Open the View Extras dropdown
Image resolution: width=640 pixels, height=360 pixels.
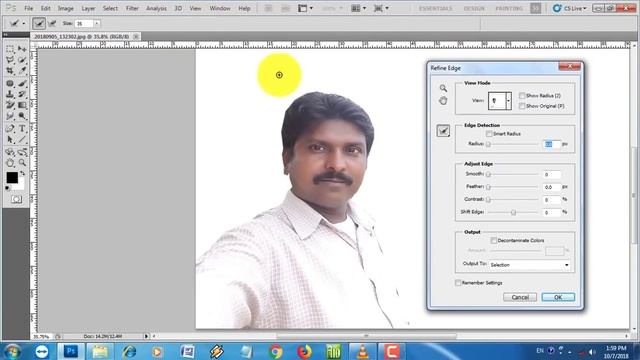(306, 8)
